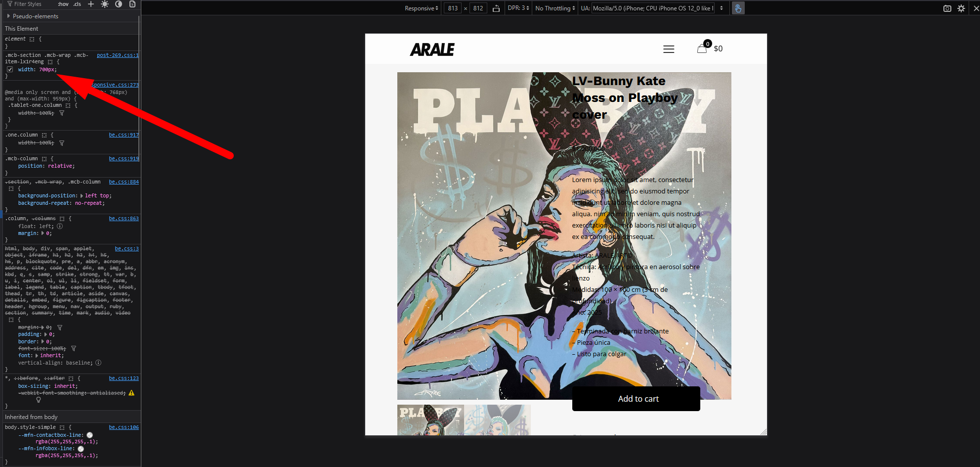Open the site hamburger menu

[x=669, y=49]
